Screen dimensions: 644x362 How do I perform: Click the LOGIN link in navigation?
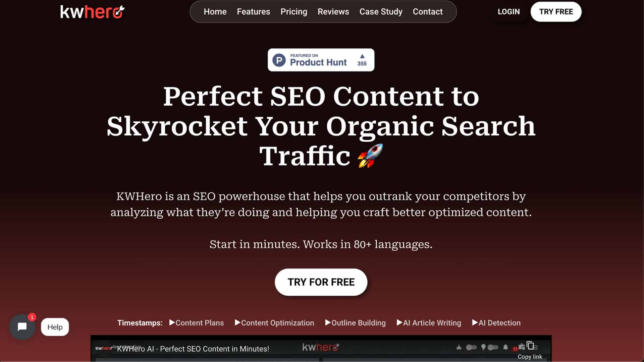point(508,11)
